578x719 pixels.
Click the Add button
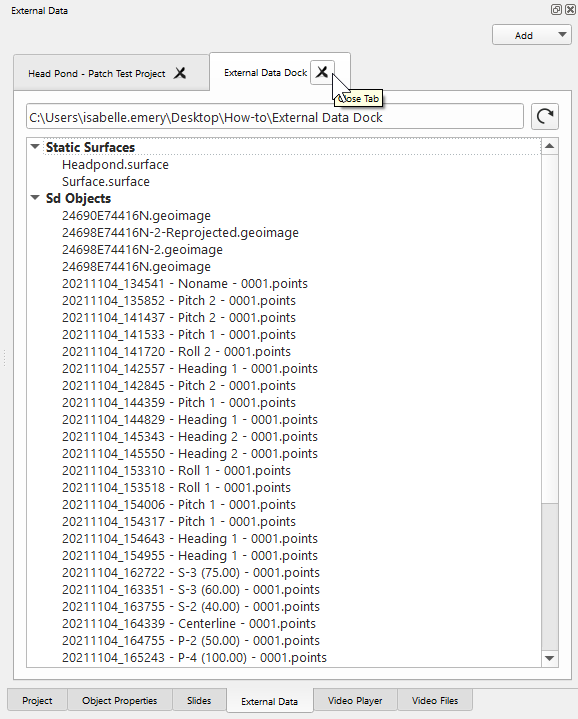[x=523, y=35]
